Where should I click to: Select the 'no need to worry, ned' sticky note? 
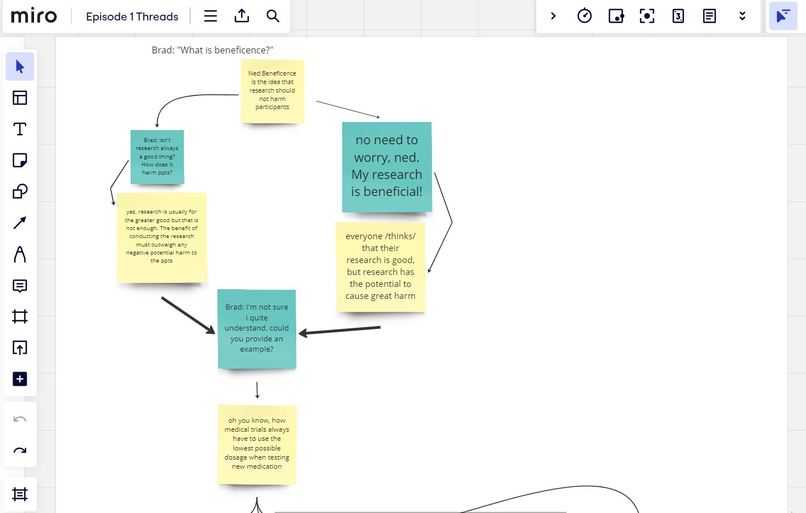387,167
